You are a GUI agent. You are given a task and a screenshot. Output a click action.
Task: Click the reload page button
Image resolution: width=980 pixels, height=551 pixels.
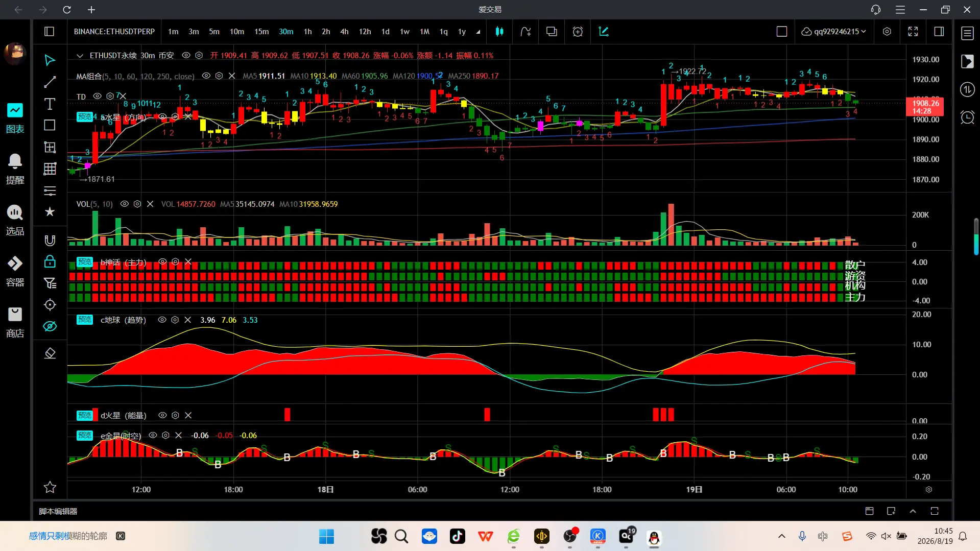[x=67, y=10]
